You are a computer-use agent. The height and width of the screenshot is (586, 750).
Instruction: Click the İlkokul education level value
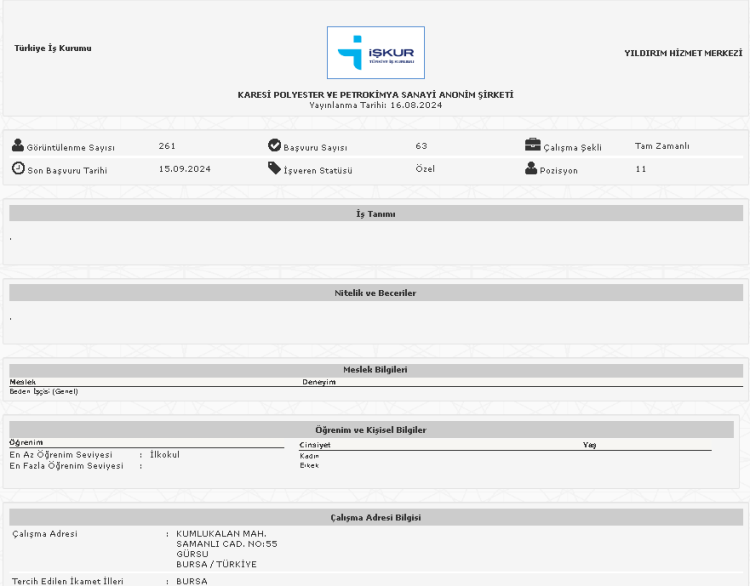(164, 454)
